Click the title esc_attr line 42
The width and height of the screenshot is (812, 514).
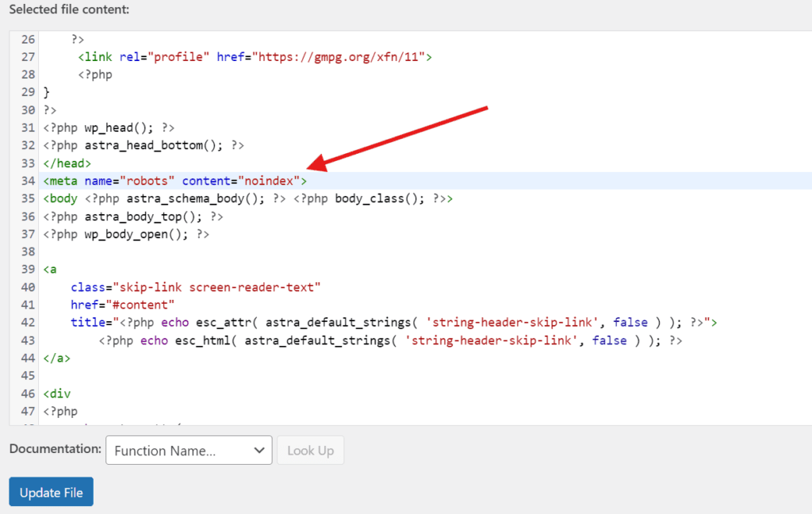(394, 322)
